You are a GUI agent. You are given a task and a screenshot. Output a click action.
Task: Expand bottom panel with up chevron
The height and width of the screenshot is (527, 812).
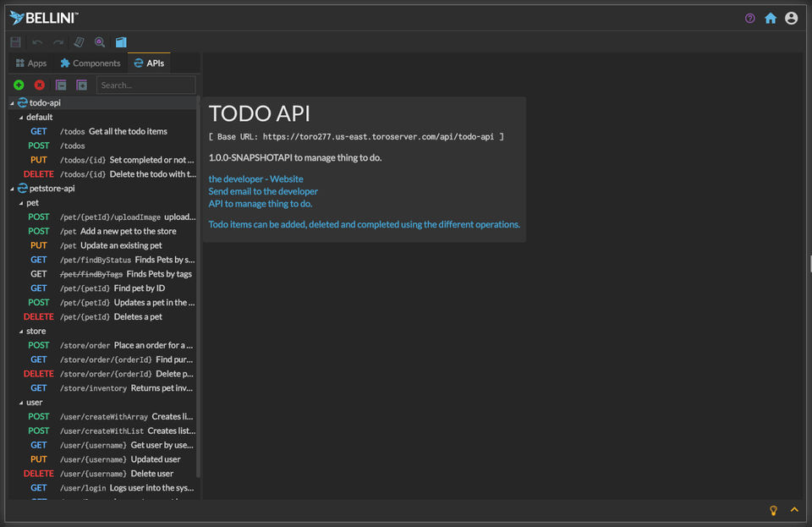(794, 510)
